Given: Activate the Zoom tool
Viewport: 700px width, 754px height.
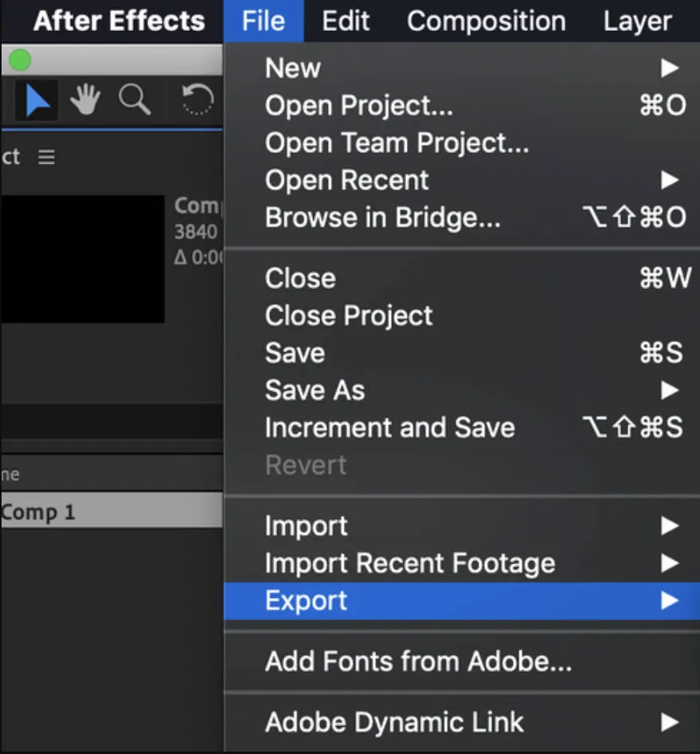Looking at the screenshot, I should click(135, 100).
